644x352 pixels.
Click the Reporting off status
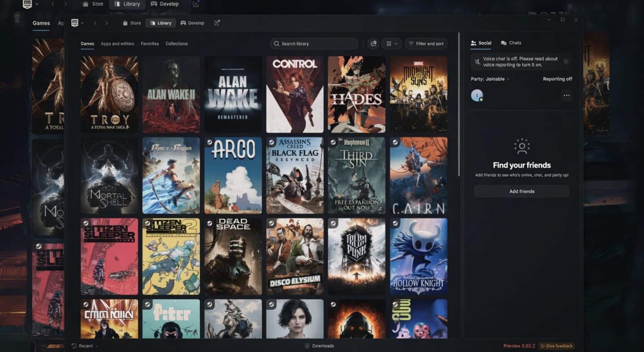(557, 79)
